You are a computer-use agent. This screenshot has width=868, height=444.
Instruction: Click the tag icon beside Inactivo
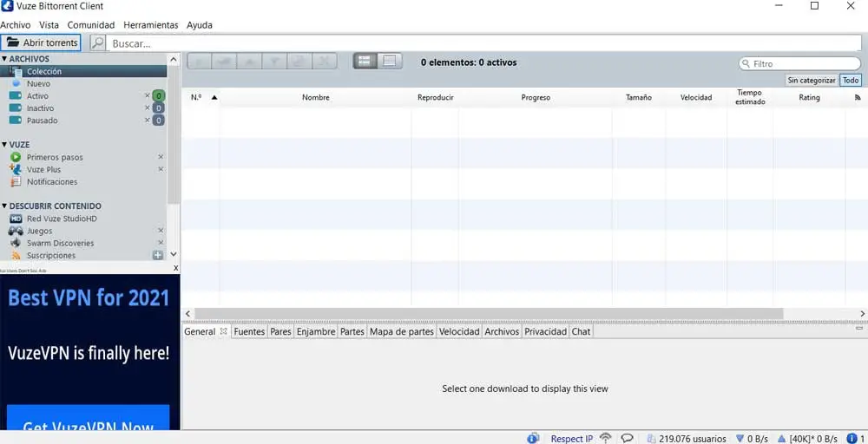click(16, 108)
